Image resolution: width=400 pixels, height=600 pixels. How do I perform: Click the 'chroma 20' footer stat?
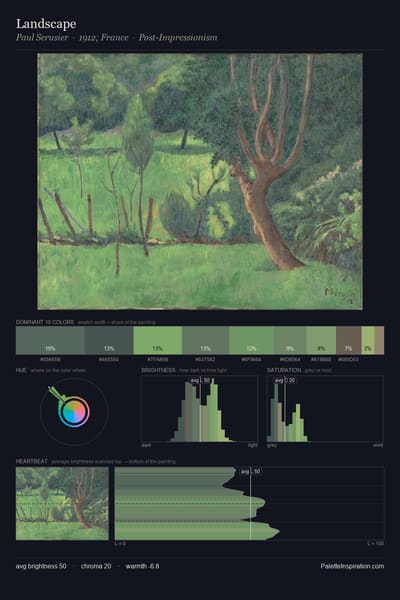[96, 566]
